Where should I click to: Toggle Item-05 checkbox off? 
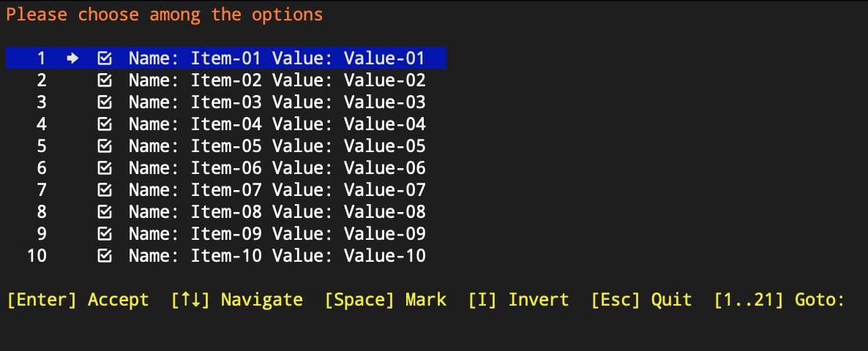(x=105, y=146)
